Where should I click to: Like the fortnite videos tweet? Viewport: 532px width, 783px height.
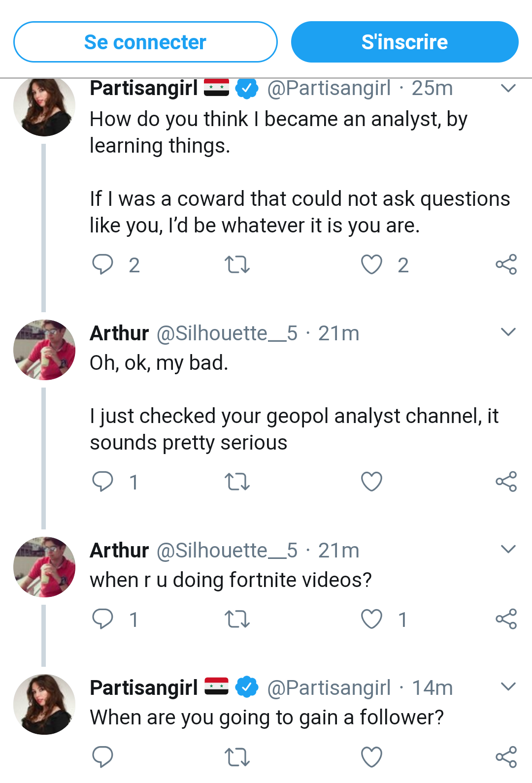[371, 619]
